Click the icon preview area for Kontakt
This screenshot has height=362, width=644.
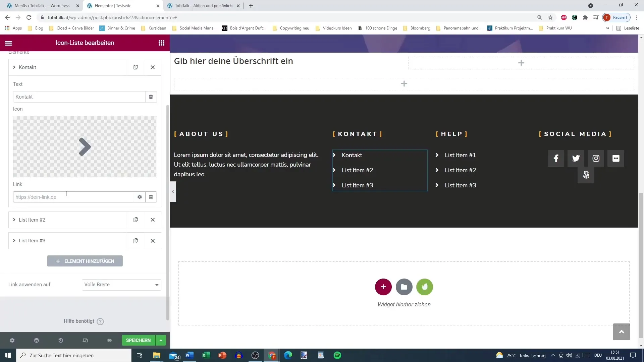click(85, 146)
